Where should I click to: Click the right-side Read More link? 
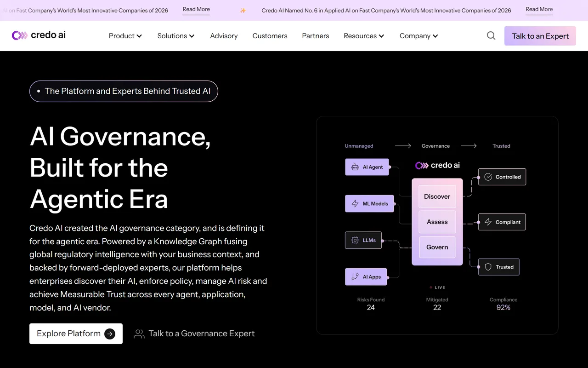(x=539, y=10)
